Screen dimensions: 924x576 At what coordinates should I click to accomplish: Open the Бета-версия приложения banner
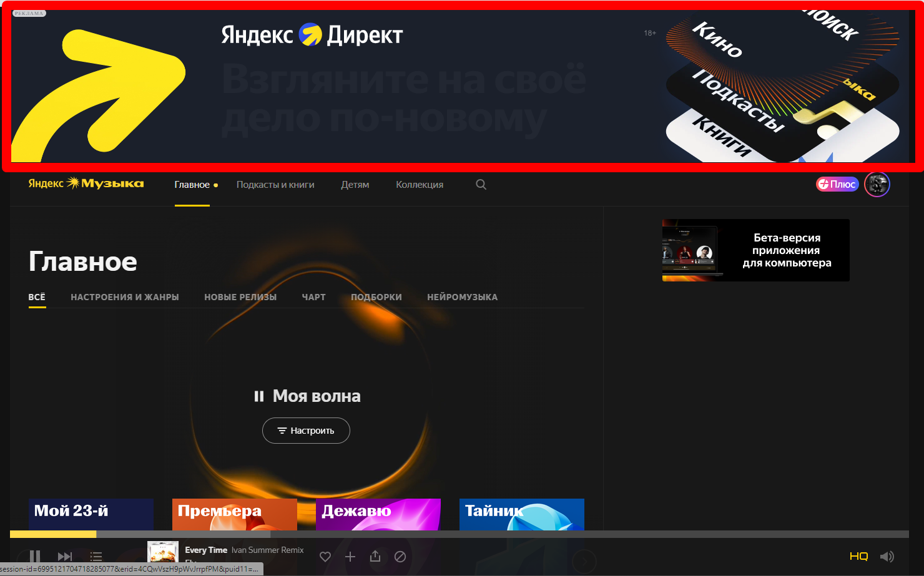point(756,250)
